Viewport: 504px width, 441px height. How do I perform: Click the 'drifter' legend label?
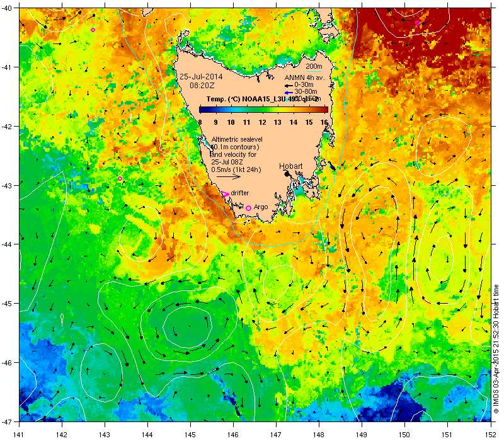tap(240, 193)
